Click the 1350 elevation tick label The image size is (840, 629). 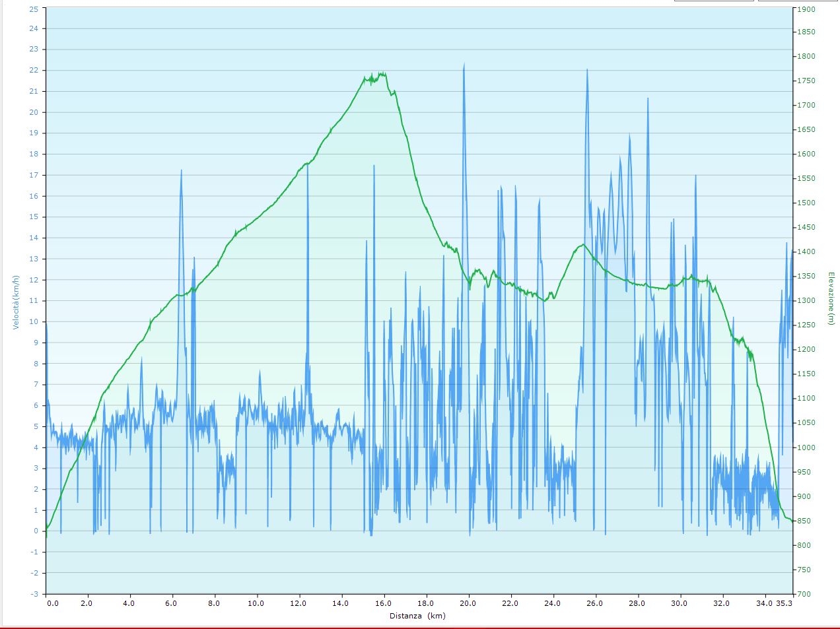click(x=806, y=276)
